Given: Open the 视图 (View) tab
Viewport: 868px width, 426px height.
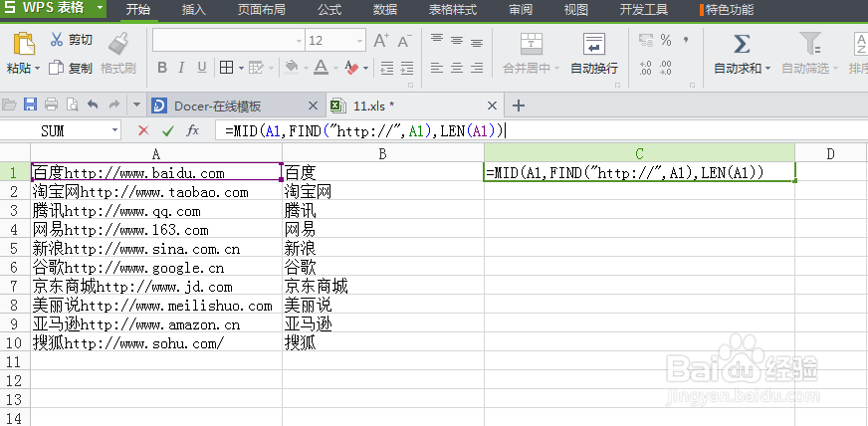Looking at the screenshot, I should (x=576, y=9).
